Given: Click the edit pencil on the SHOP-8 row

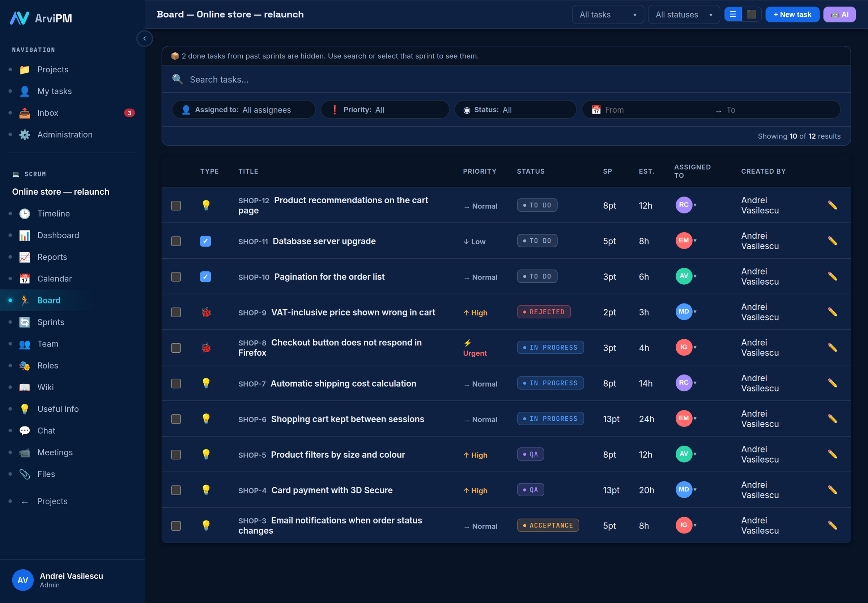Looking at the screenshot, I should pyautogui.click(x=832, y=348).
